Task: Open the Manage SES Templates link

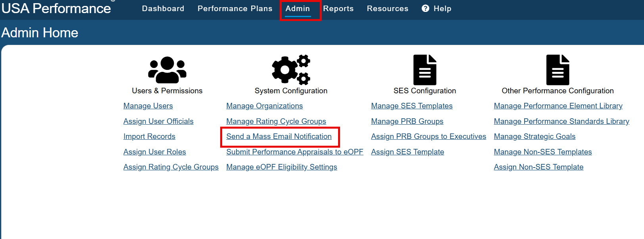Action: pos(412,106)
